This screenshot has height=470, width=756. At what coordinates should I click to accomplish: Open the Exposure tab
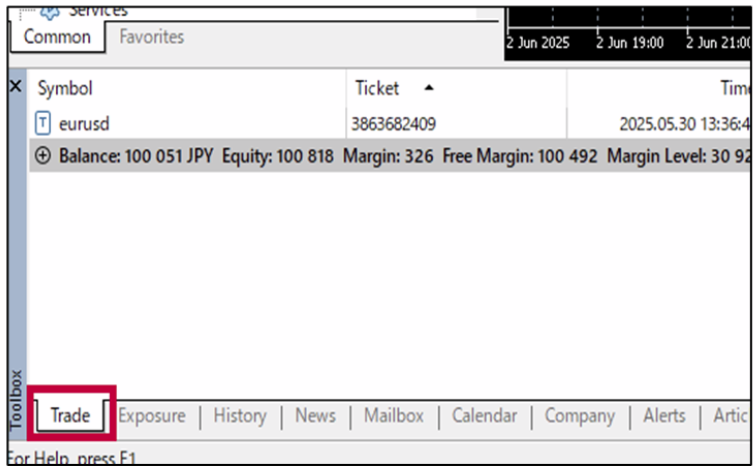tap(152, 416)
